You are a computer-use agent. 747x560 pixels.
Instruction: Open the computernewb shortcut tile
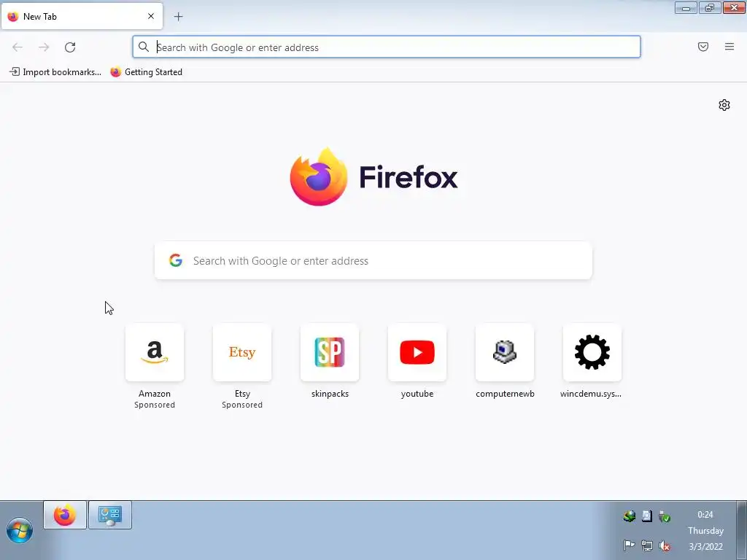coord(505,352)
